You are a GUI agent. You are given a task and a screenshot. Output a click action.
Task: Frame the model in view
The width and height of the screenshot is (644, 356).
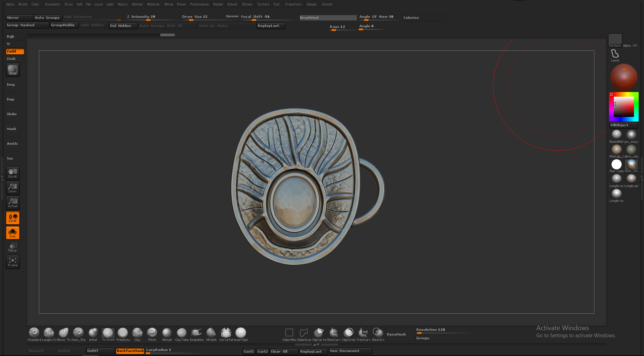[x=13, y=262]
